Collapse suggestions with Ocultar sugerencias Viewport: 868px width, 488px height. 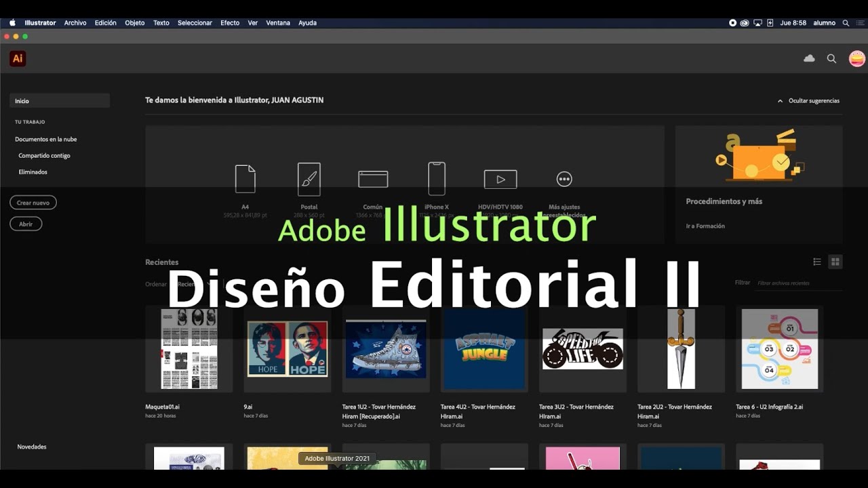[808, 100]
